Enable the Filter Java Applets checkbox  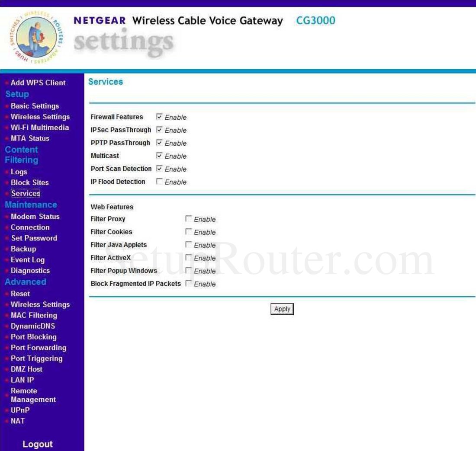coord(188,244)
